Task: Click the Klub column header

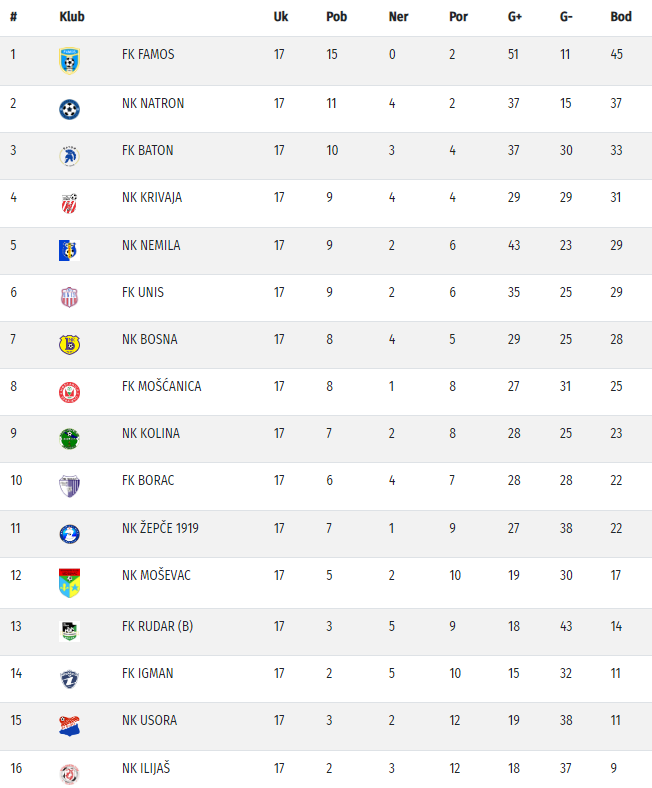Action: click(72, 17)
